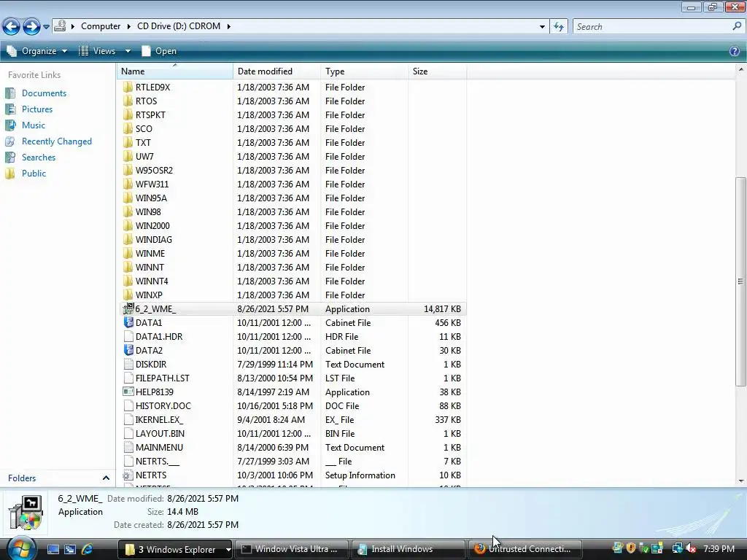
Task: Open the Recently Changed favorite link
Action: click(x=57, y=141)
